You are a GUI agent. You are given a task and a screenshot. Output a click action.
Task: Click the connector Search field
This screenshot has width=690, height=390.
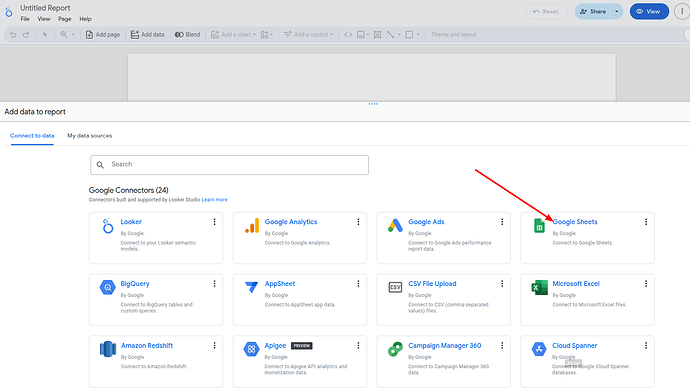[229, 165]
